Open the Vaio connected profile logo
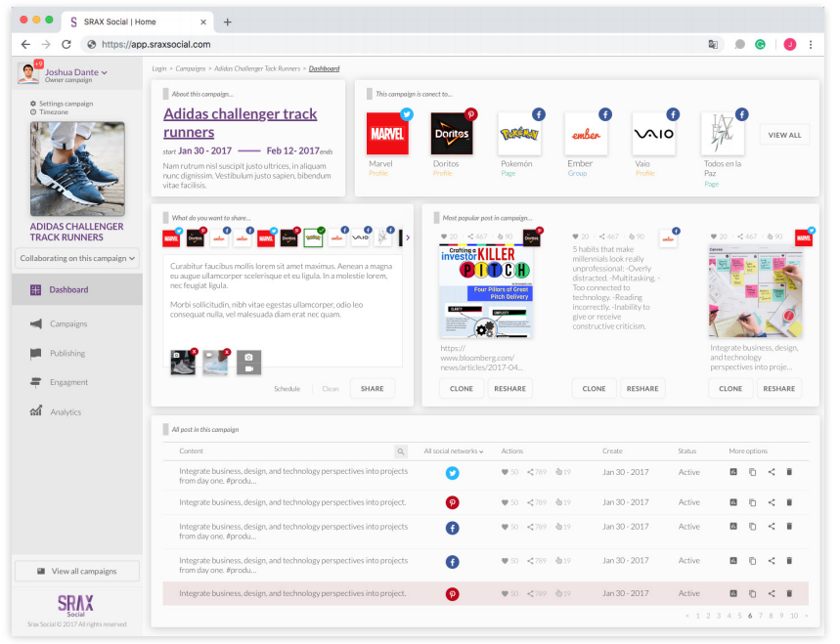This screenshot has width=840, height=644. 653,133
